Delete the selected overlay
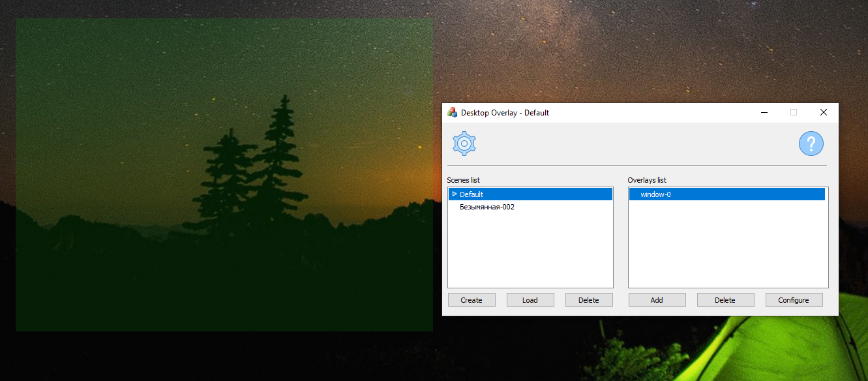The height and width of the screenshot is (381, 868). 725,300
